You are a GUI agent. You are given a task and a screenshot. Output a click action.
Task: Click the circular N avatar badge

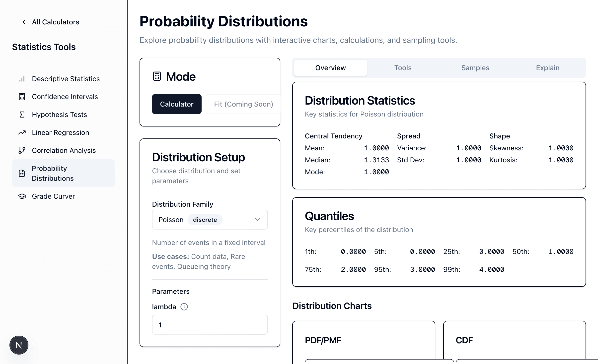19,345
